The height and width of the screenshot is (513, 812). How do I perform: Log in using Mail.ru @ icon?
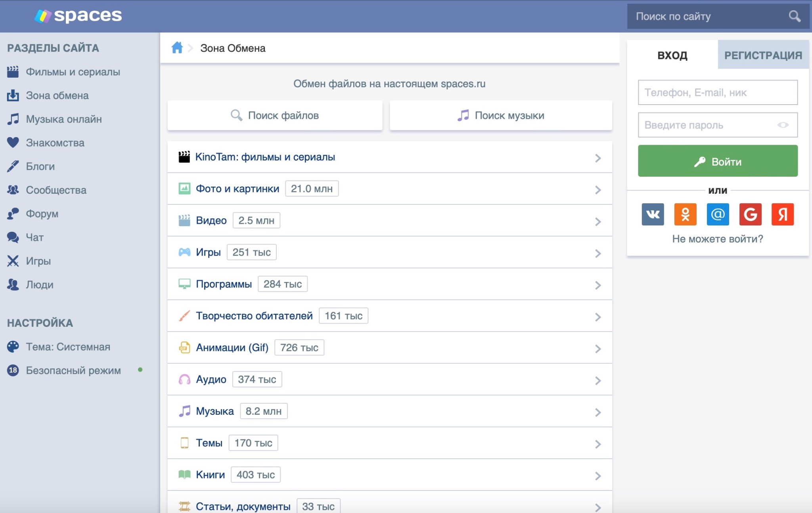tap(718, 214)
